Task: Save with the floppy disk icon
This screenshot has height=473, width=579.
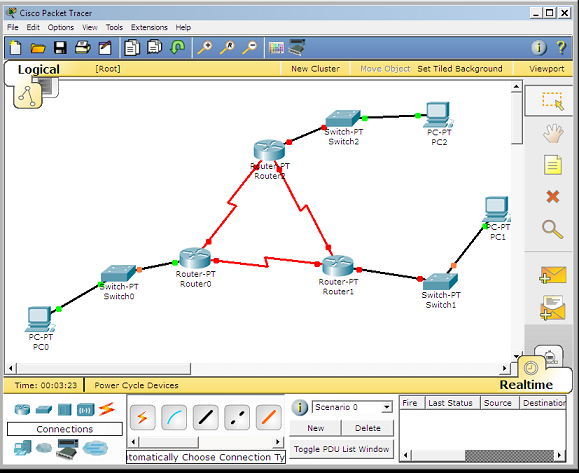Action: tap(60, 48)
